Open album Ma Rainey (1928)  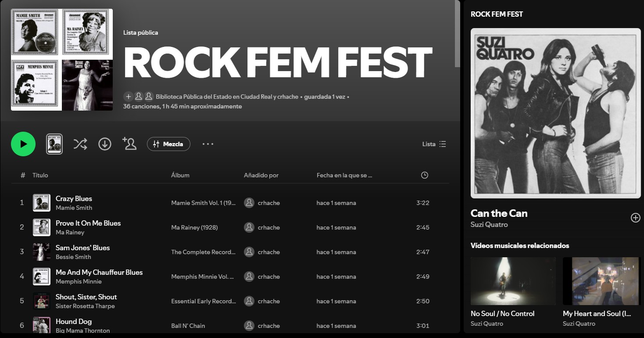click(194, 227)
